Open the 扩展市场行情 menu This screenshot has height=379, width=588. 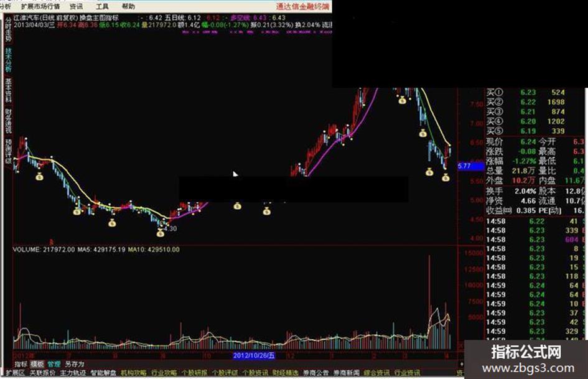(x=40, y=6)
